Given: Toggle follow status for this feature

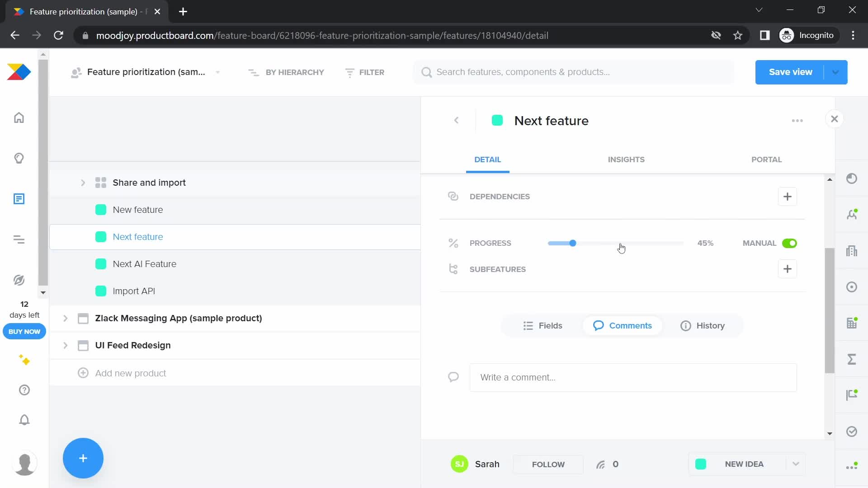Looking at the screenshot, I should [548, 464].
